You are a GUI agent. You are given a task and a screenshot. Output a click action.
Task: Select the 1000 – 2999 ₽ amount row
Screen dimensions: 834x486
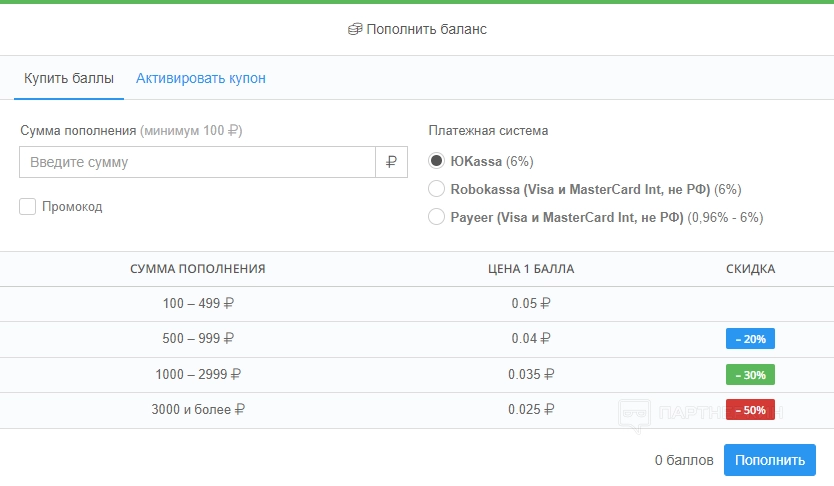198,375
